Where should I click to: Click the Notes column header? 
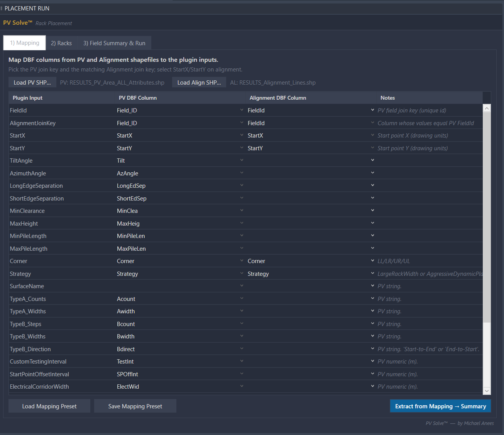click(x=387, y=98)
